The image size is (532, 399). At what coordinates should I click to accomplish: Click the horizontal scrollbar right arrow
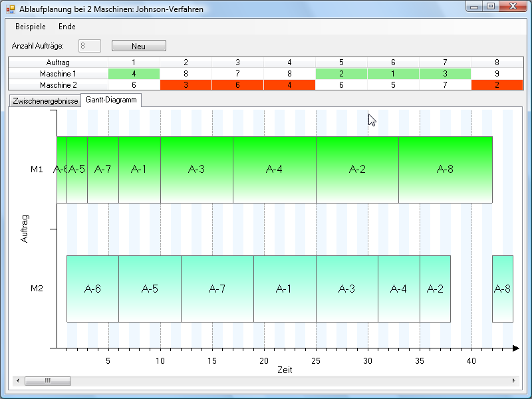pyautogui.click(x=513, y=380)
